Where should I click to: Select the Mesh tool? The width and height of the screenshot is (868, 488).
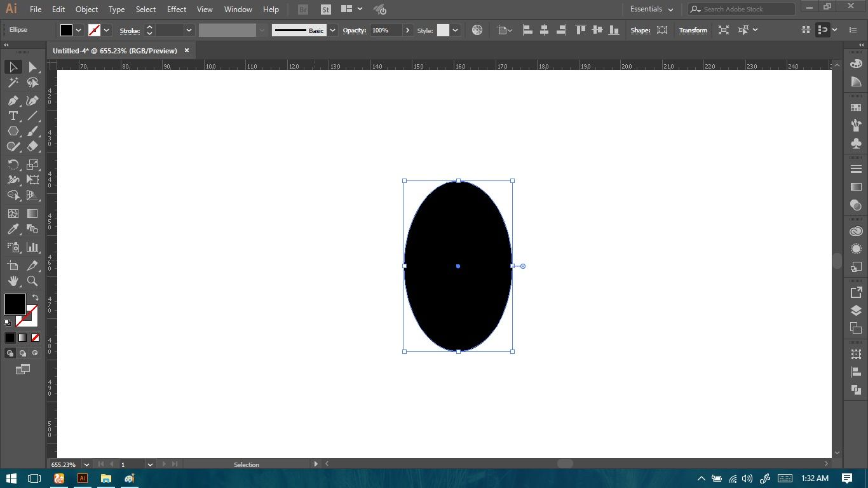tap(13, 213)
